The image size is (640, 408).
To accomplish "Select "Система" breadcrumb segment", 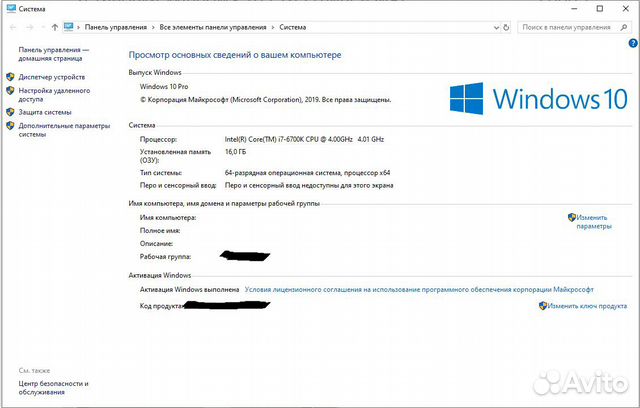I will [x=293, y=27].
